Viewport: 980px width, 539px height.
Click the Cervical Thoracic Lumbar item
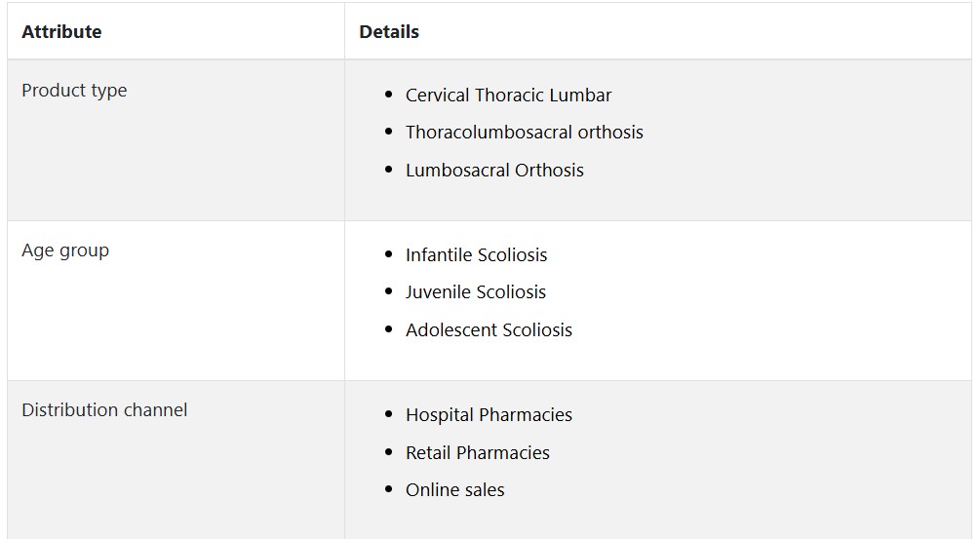pyautogui.click(x=508, y=95)
